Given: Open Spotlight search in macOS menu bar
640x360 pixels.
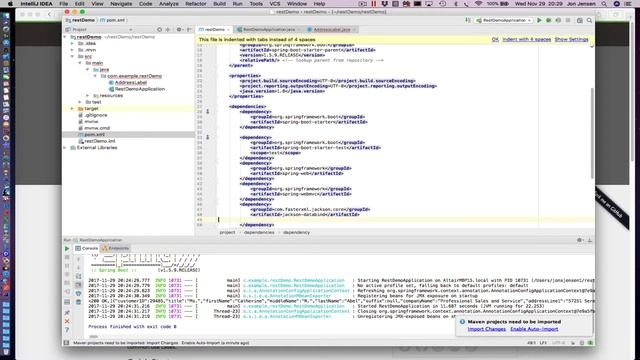Looking at the screenshot, I should tap(604, 4).
